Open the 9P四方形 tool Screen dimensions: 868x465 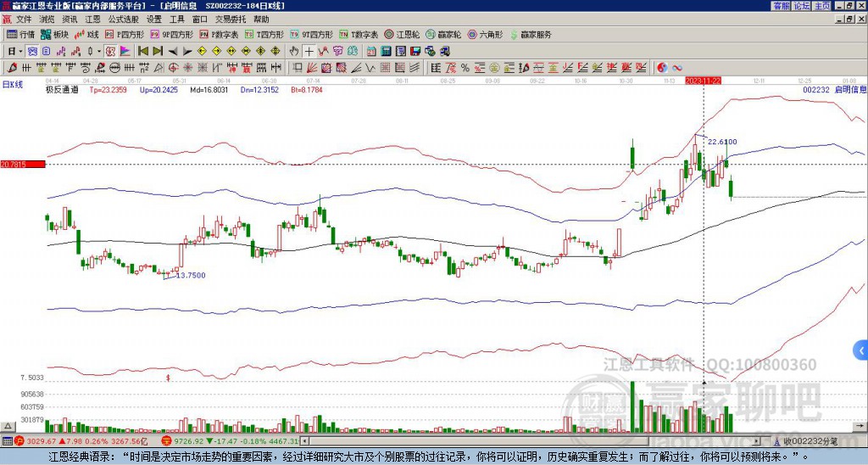[171, 34]
